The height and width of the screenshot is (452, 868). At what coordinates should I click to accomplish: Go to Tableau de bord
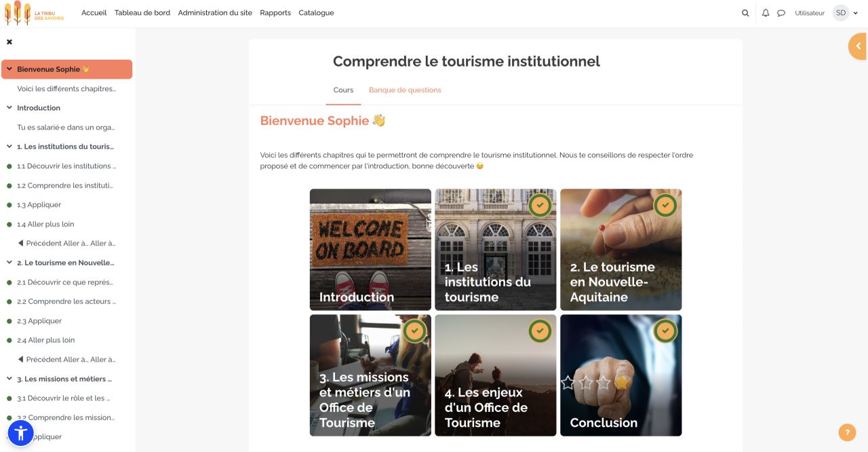[x=142, y=13]
